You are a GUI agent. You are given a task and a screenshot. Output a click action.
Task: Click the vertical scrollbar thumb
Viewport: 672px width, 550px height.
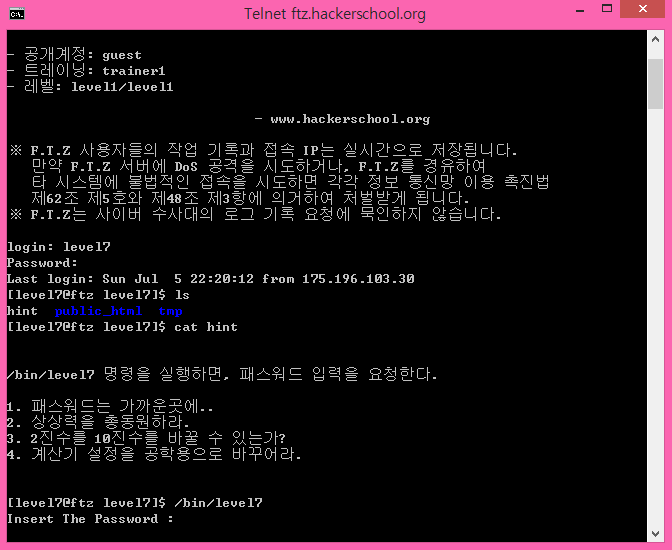(655, 84)
